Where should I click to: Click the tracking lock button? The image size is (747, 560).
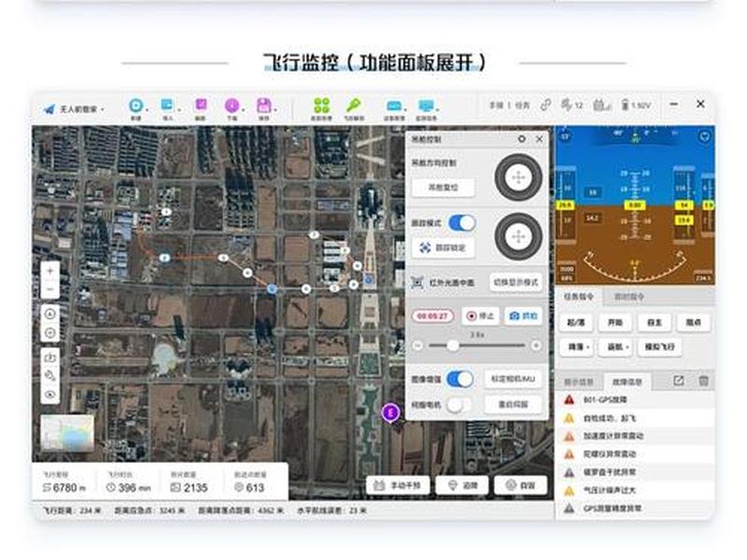coord(443,247)
